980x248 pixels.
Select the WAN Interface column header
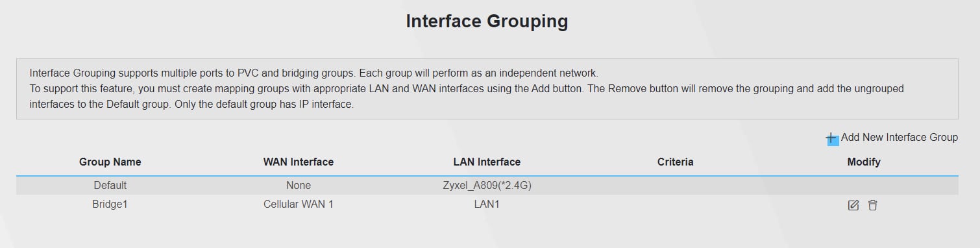299,162
